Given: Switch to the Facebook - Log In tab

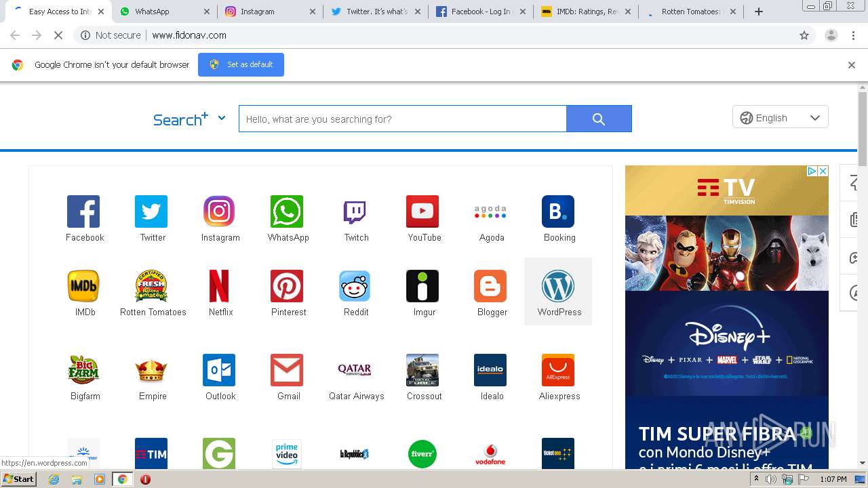Looking at the screenshot, I should (x=481, y=12).
